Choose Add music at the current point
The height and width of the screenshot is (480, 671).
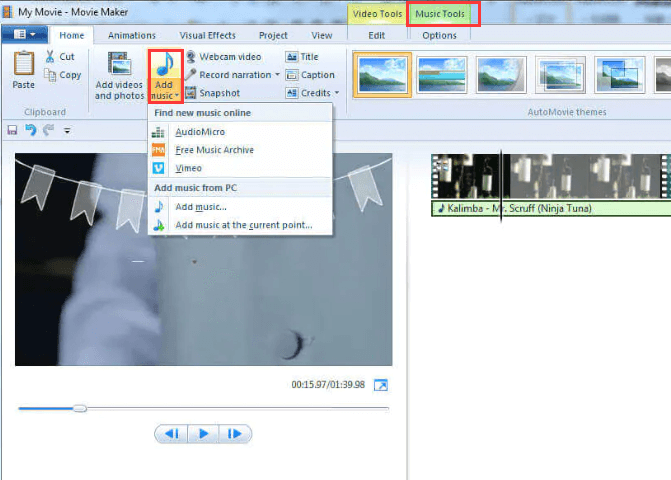point(240,225)
